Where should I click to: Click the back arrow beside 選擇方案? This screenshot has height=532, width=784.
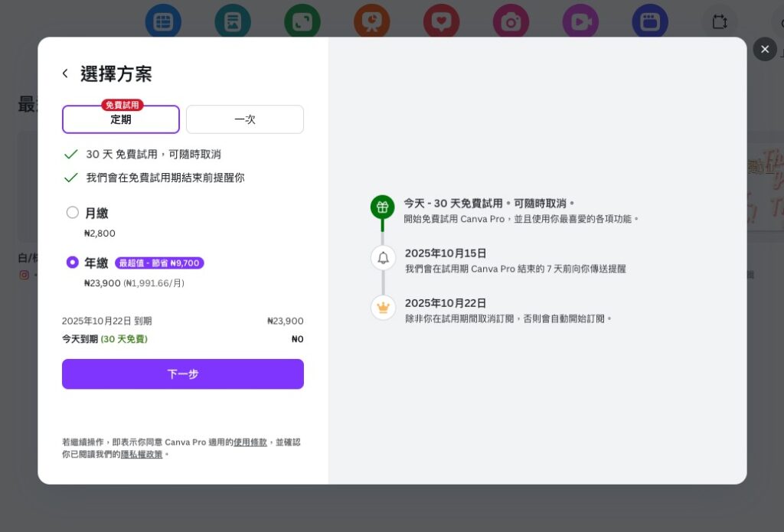coord(65,73)
